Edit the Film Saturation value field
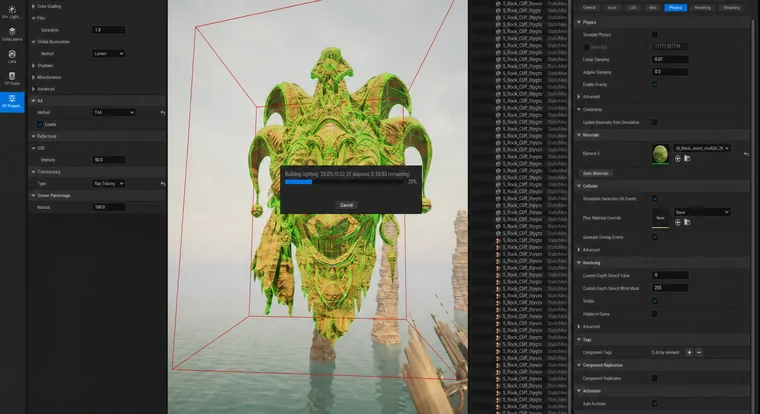Viewport: 760px width, 414px height. 109,30
